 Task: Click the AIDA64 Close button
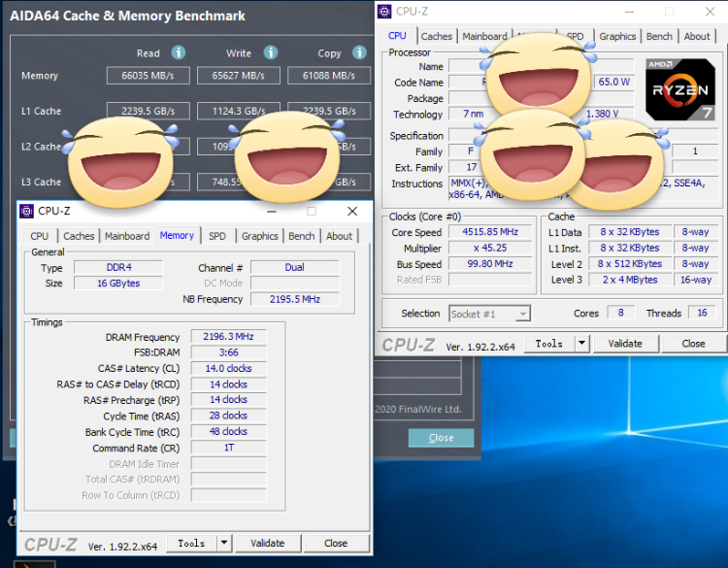tap(441, 438)
